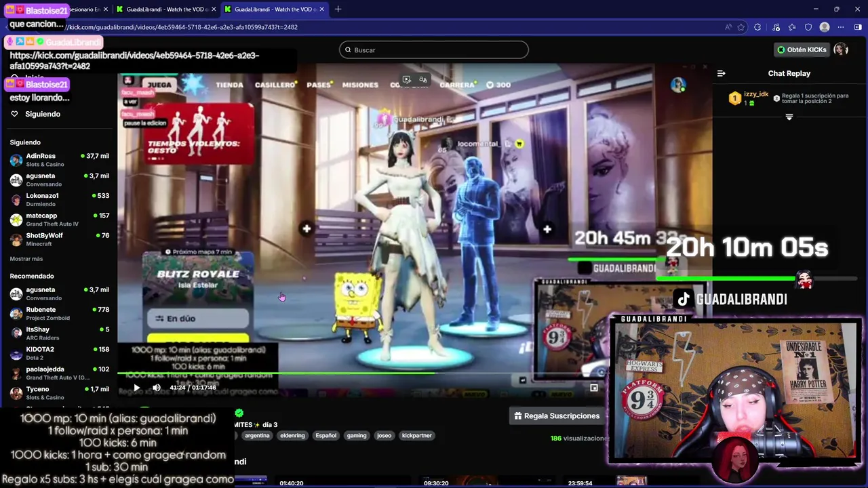The width and height of the screenshot is (868, 488).
Task: Select the gaming tag
Action: [x=356, y=435]
